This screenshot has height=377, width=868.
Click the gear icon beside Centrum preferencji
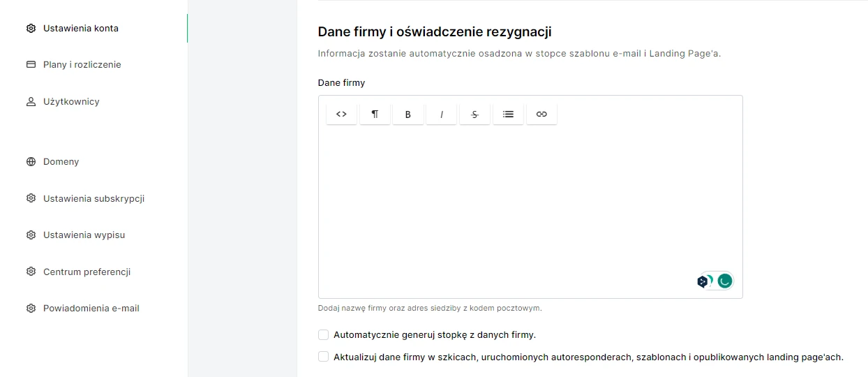[31, 272]
